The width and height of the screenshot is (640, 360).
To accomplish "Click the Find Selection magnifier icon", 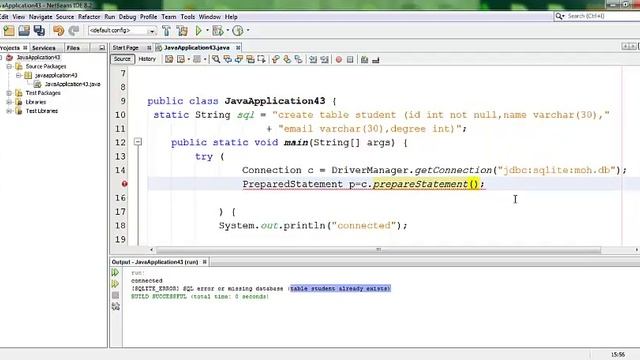I will [x=216, y=60].
